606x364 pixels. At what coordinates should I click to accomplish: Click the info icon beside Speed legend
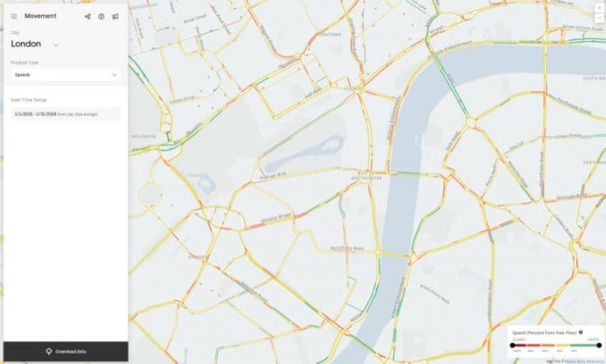click(581, 333)
